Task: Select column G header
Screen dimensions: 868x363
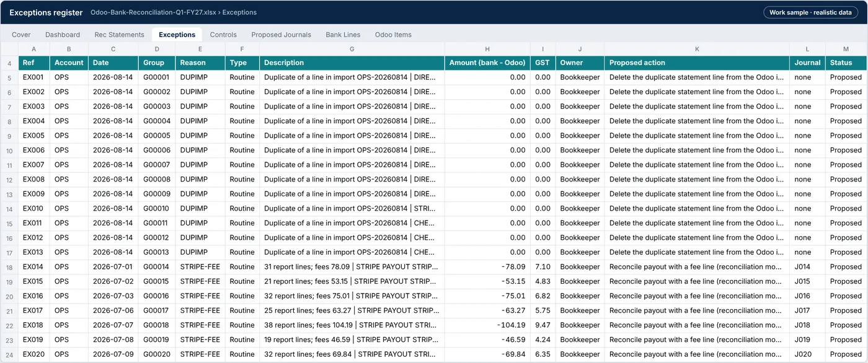Action: pos(352,49)
